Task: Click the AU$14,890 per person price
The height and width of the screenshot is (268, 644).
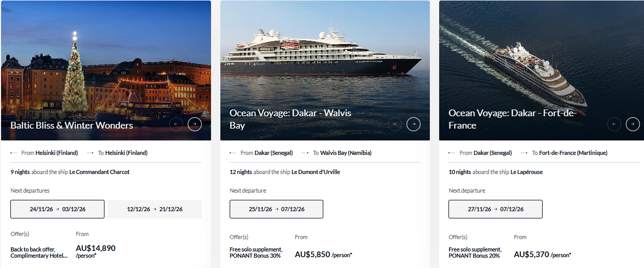Action: point(96,251)
